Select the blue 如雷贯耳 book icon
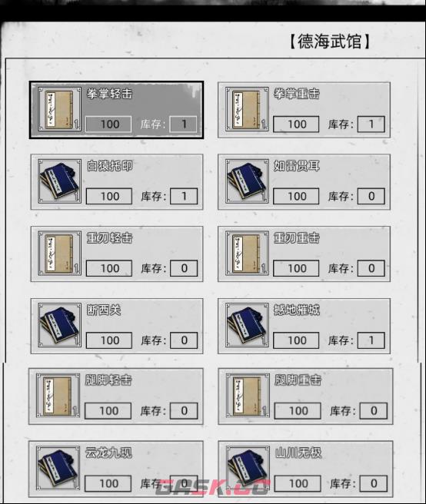 coord(247,181)
